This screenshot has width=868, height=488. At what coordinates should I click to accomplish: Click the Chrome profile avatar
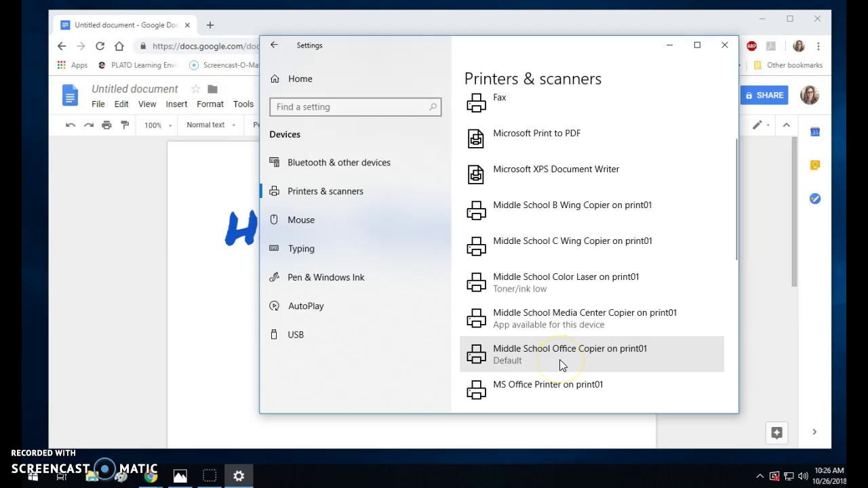tap(799, 46)
